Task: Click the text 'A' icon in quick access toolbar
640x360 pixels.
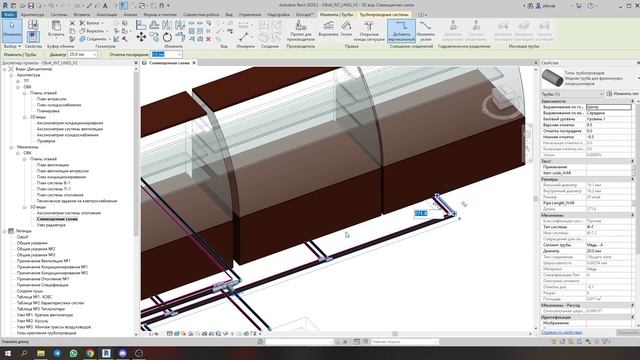Action: pos(105,6)
